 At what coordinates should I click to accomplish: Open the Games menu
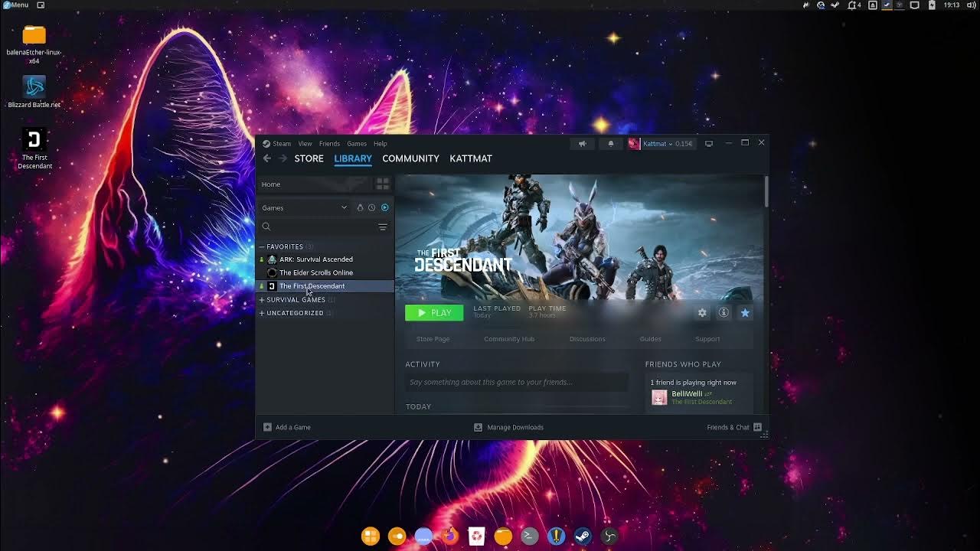357,144
